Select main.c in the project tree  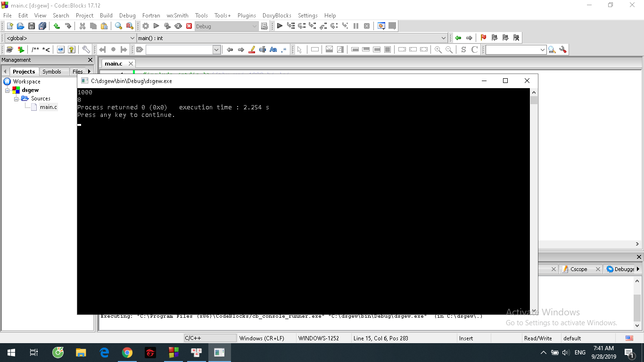pyautogui.click(x=48, y=107)
